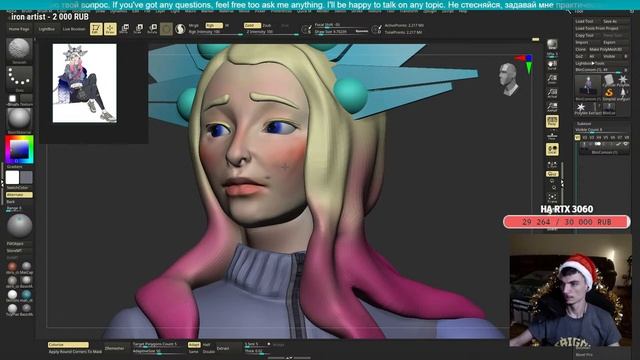
Task: Click the round icon next to Rotate
Action: (166, 29)
